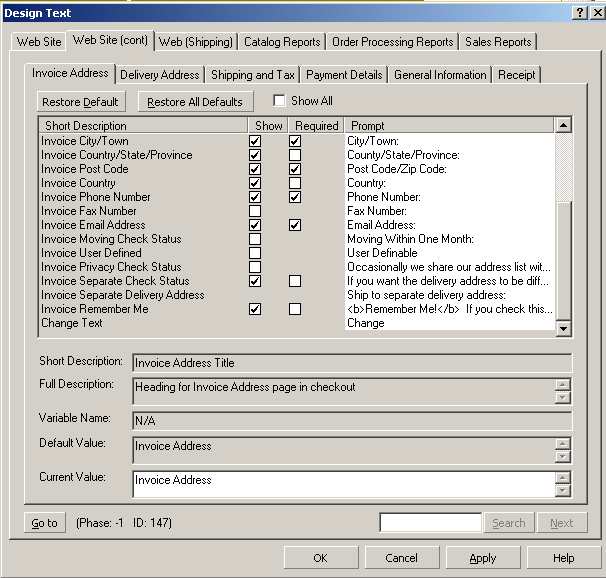The height and width of the screenshot is (578, 606).
Task: Select the Catalog Reports tab
Action: coord(282,42)
